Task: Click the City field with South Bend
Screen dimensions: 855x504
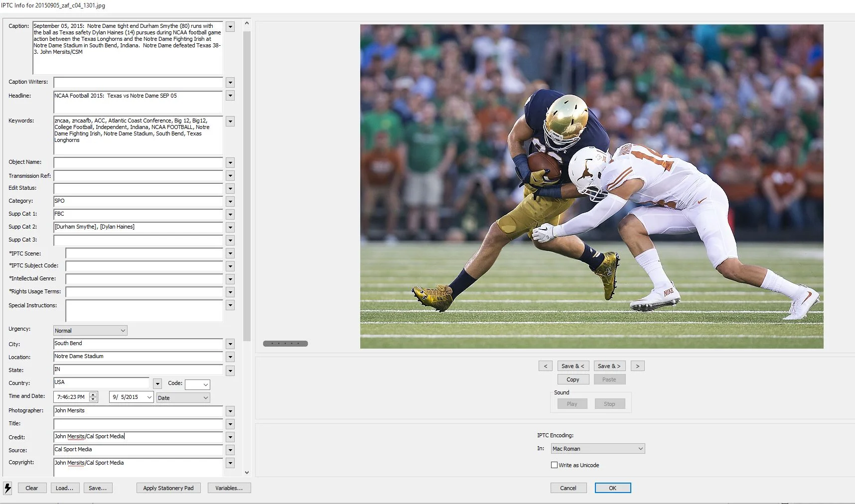Action: (138, 344)
